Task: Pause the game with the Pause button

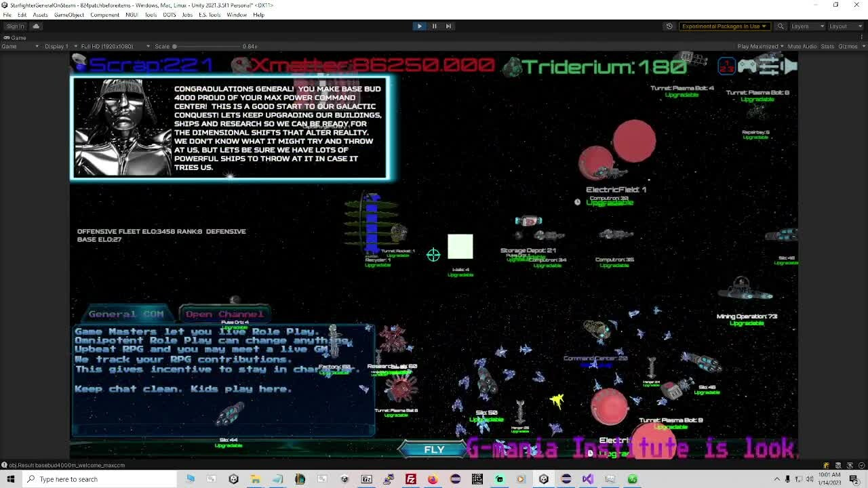Action: click(434, 26)
